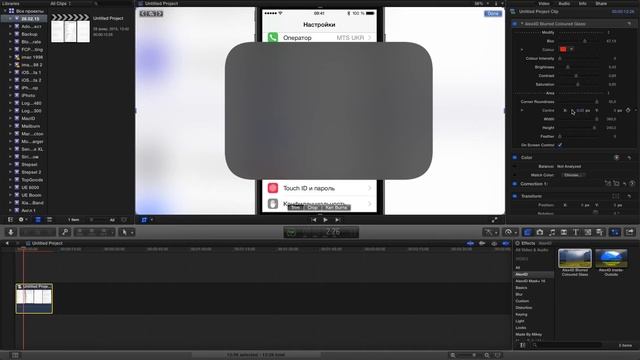Image resolution: width=640 pixels, height=360 pixels.
Task: Reset the Transform section arrow icon
Action: (629, 196)
